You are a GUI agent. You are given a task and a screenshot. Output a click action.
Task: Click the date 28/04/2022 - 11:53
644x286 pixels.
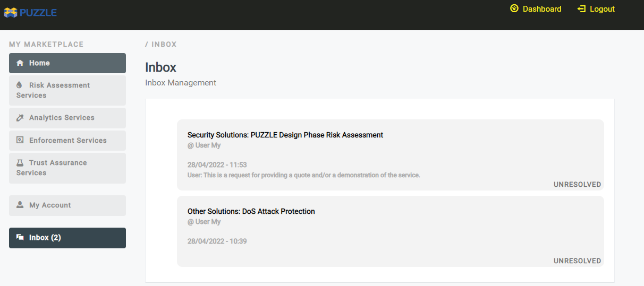coord(217,165)
